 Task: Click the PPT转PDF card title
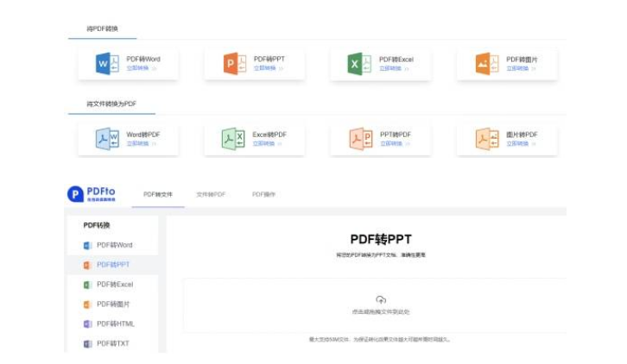click(x=395, y=135)
